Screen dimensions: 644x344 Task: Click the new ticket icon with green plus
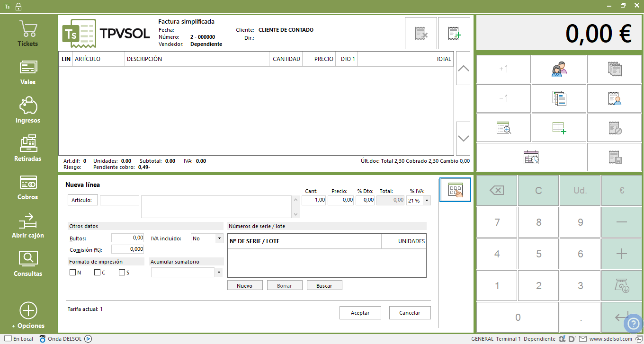[x=454, y=33]
